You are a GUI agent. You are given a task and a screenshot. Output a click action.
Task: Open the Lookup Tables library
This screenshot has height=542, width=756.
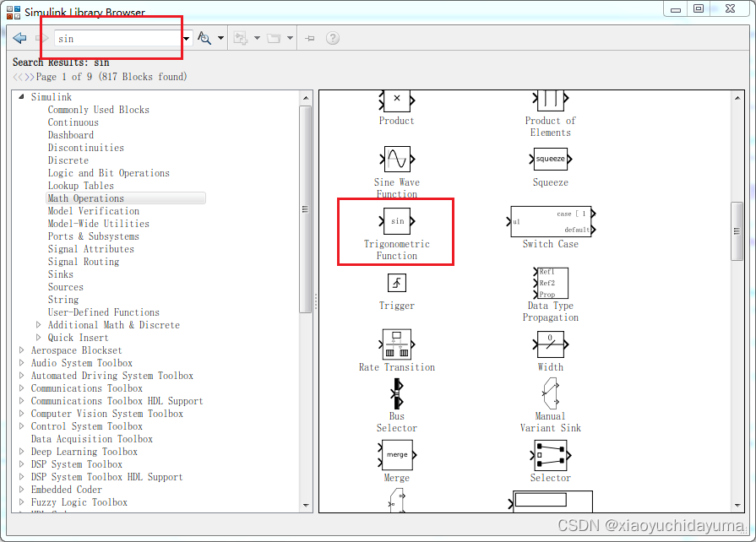pos(80,186)
